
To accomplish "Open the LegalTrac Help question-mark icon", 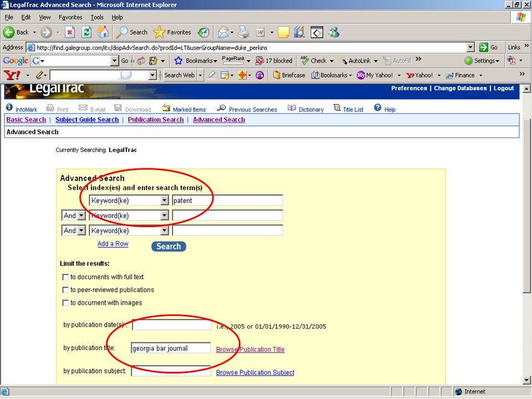I will [x=377, y=108].
